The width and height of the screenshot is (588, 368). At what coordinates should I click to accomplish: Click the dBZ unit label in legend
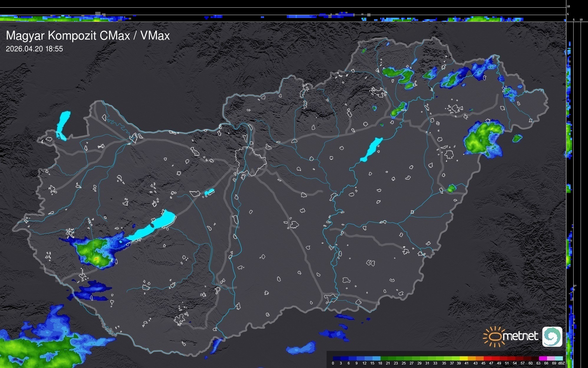[561, 363]
